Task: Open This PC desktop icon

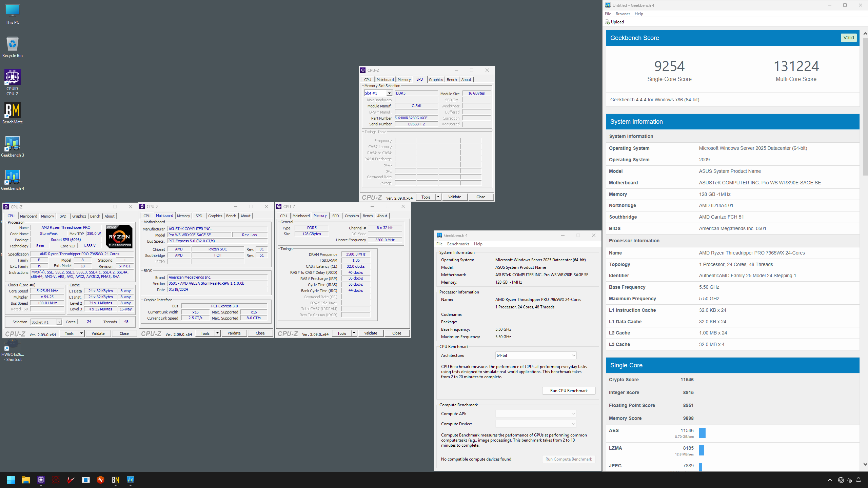Action: [13, 14]
